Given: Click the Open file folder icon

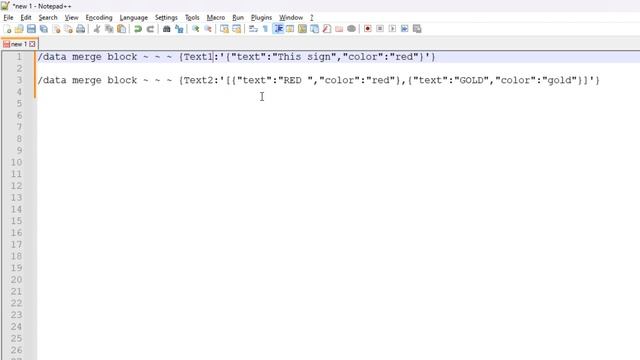Looking at the screenshot, I should click(19, 29).
